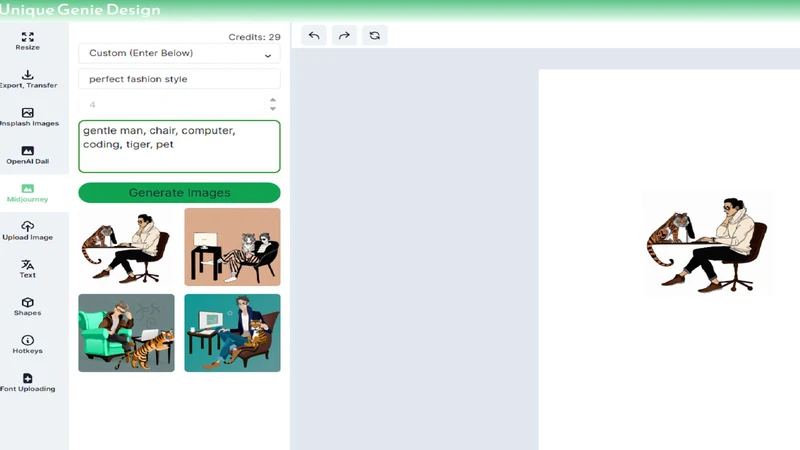The height and width of the screenshot is (450, 800).
Task: Click the Unique Genie Design title
Action: pos(80,10)
